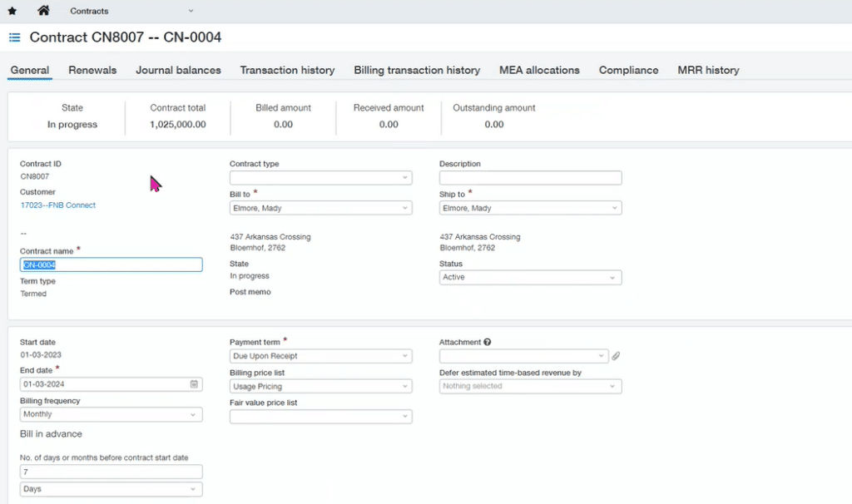852x504 pixels.
Task: Click the Bill in advance heading
Action: [51, 434]
